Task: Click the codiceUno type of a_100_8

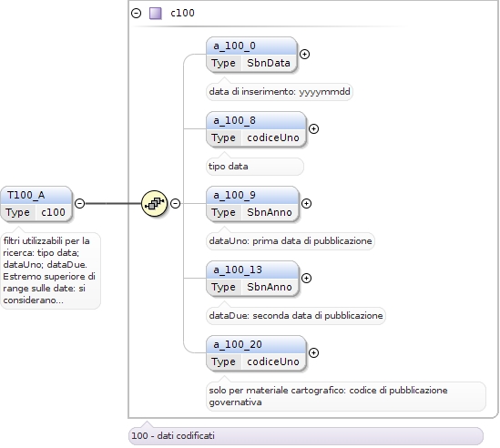Action: 273,137
